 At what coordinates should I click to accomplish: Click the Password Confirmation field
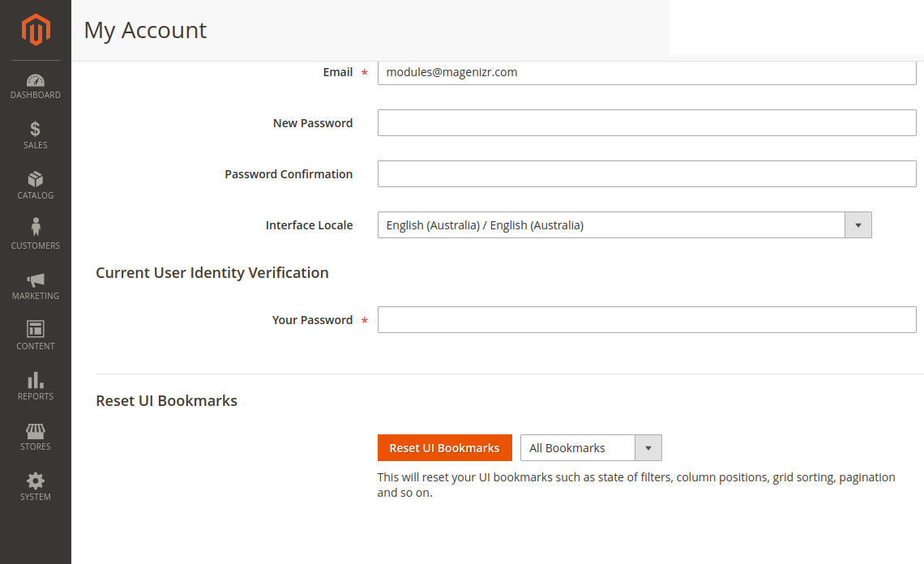tap(647, 174)
